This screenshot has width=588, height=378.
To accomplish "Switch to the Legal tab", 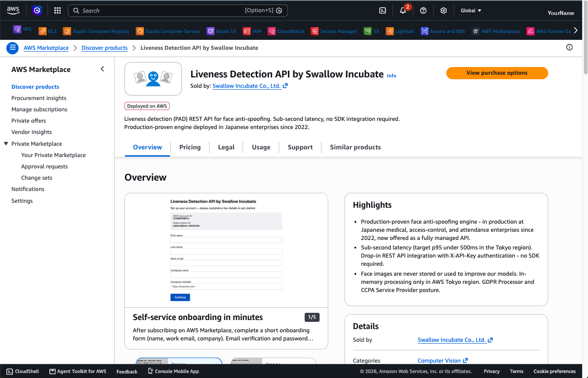I will click(226, 147).
